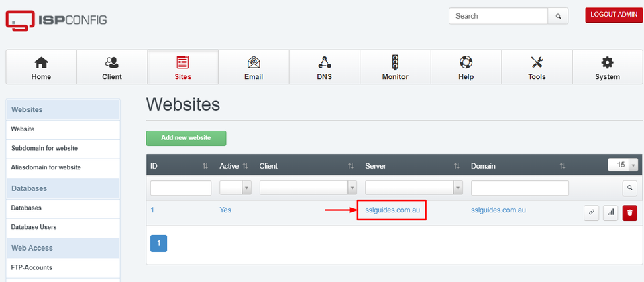Click the ISPConfig logo
Viewport: 644px width, 282px height.
(x=56, y=20)
